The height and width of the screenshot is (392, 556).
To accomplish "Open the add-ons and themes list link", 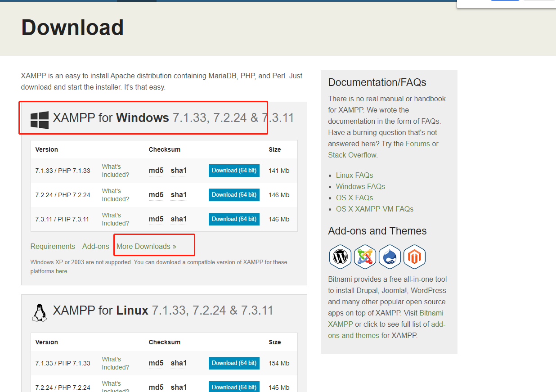I will [x=387, y=329].
